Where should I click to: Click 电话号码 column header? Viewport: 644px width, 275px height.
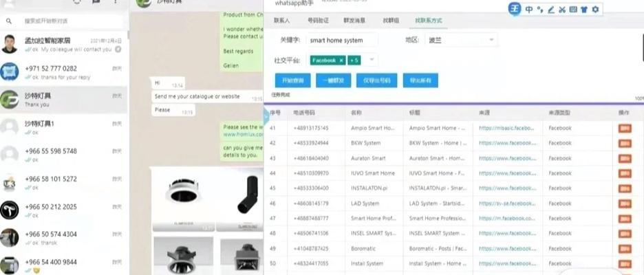(304, 113)
